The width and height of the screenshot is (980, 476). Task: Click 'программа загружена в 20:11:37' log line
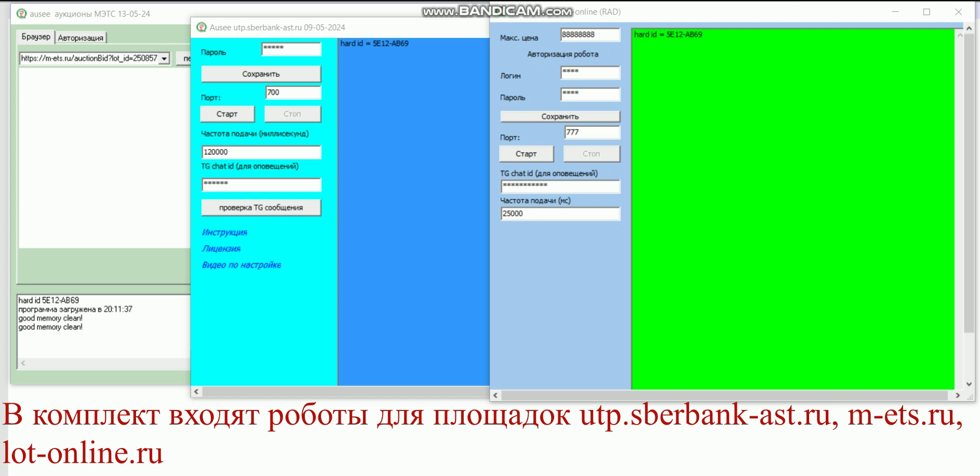(75, 309)
